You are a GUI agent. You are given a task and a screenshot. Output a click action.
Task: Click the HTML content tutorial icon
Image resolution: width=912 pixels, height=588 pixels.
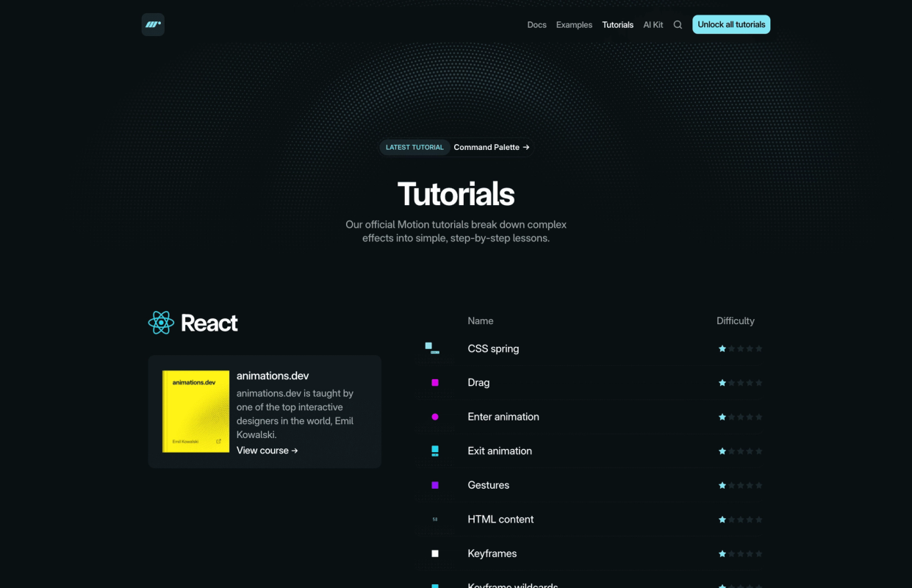click(x=435, y=520)
